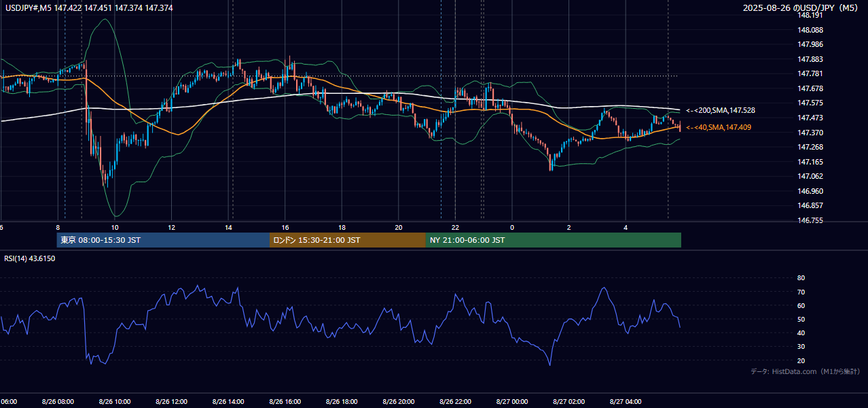Click hour label 12 under price chart
Screen dimensions: 868x408
[172, 227]
